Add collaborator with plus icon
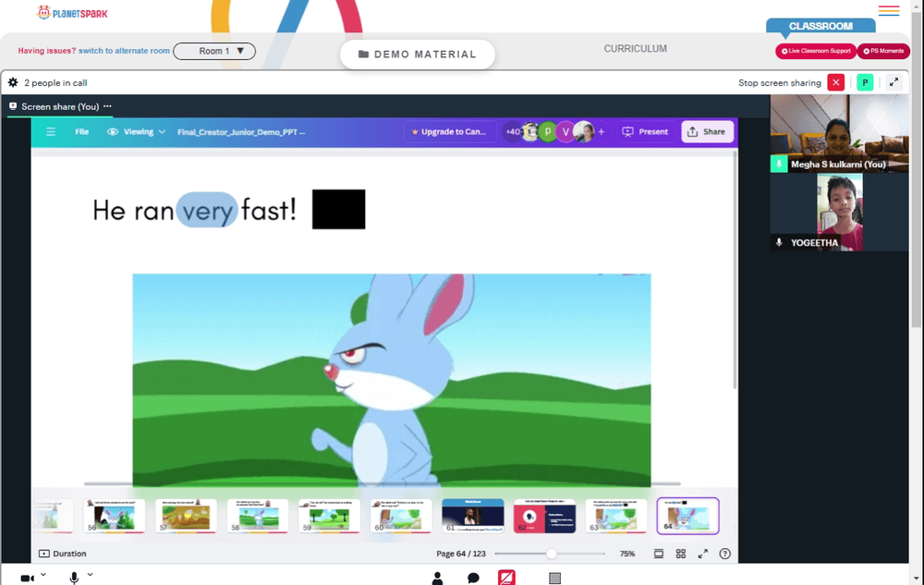This screenshot has height=585, width=924. point(602,132)
